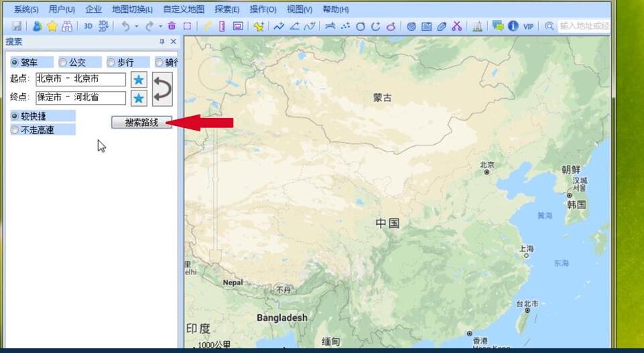The height and width of the screenshot is (353, 644).
Task: Click the 搜索路线 button
Action: click(x=141, y=123)
